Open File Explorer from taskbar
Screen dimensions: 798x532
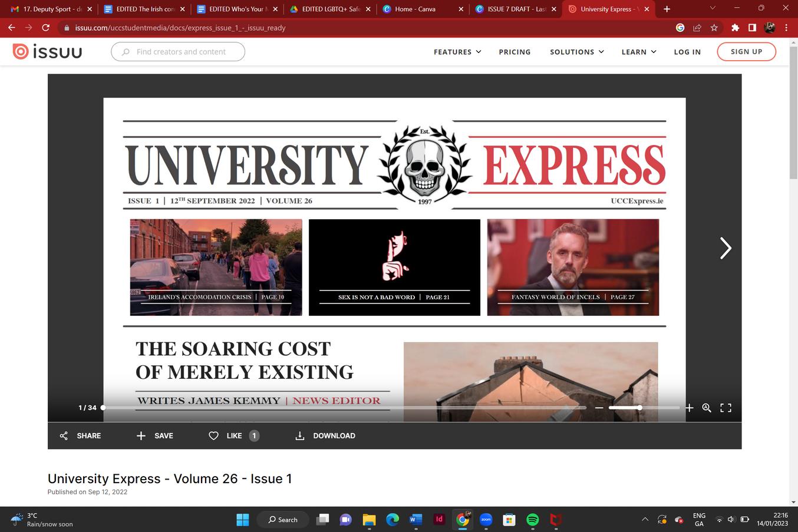(369, 519)
